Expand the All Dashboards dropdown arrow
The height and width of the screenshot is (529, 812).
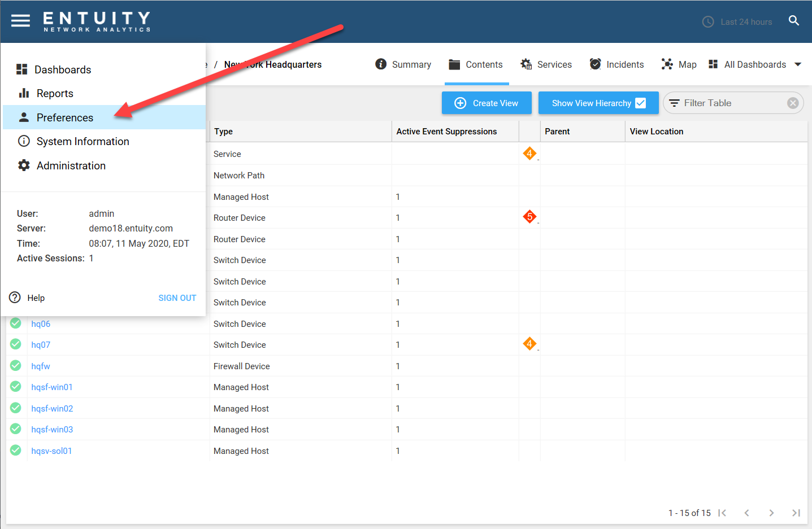coord(798,64)
